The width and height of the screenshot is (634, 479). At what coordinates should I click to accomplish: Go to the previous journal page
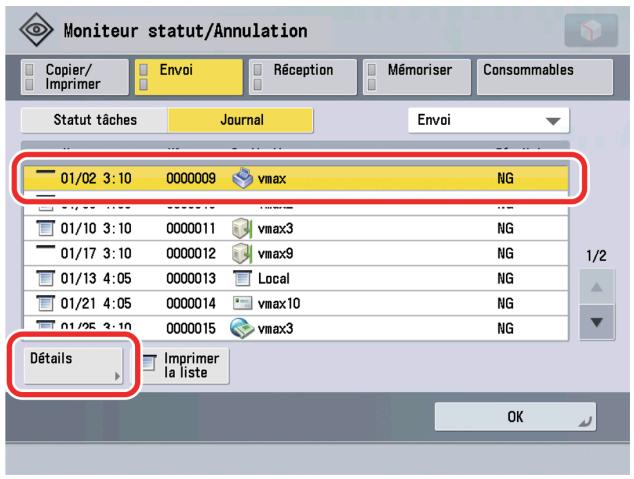597,288
